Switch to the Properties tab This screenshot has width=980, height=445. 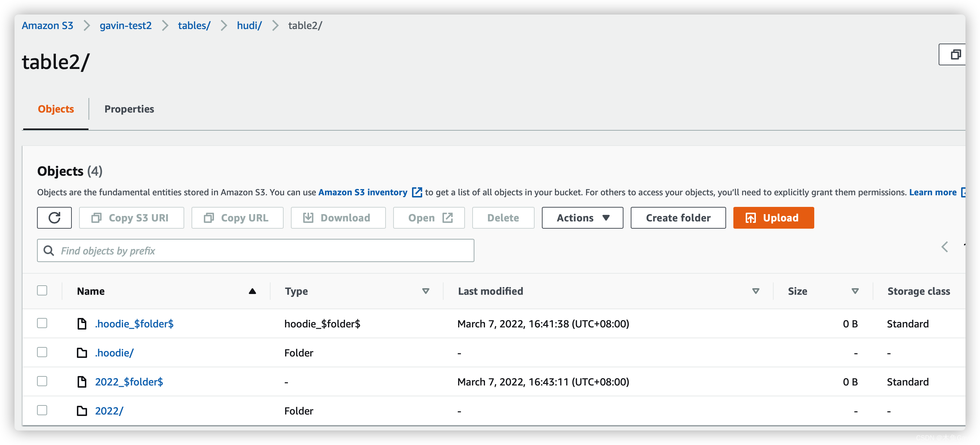(x=129, y=109)
